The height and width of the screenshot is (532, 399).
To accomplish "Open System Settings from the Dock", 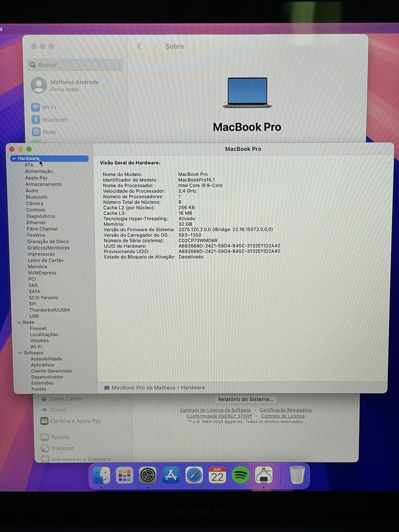I will [147, 475].
